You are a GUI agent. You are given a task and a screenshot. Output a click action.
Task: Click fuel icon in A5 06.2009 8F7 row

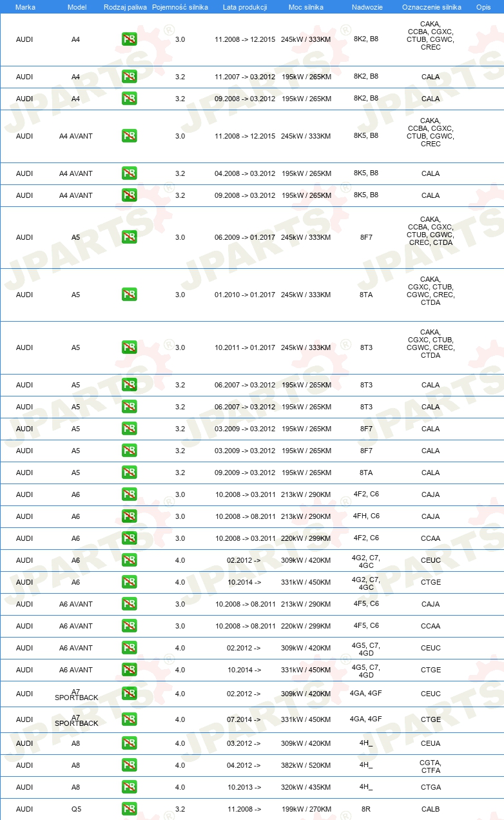130,237
